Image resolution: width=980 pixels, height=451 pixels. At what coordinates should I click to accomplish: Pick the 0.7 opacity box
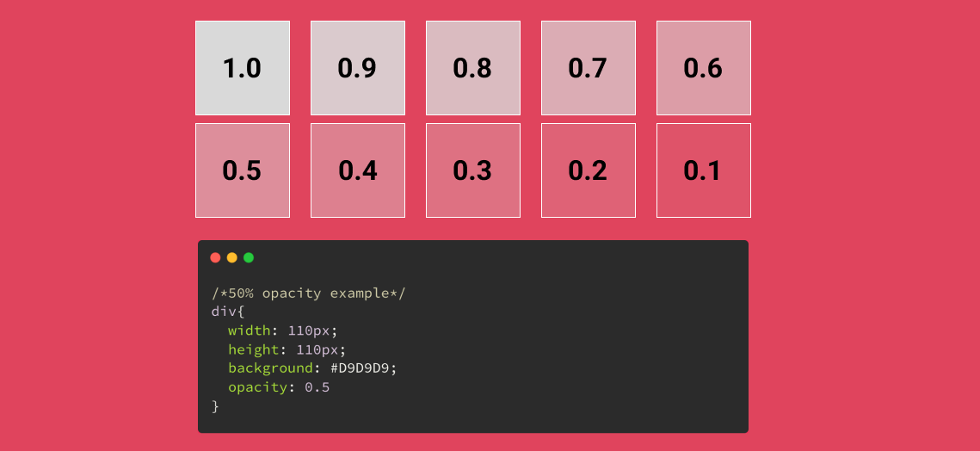[589, 68]
